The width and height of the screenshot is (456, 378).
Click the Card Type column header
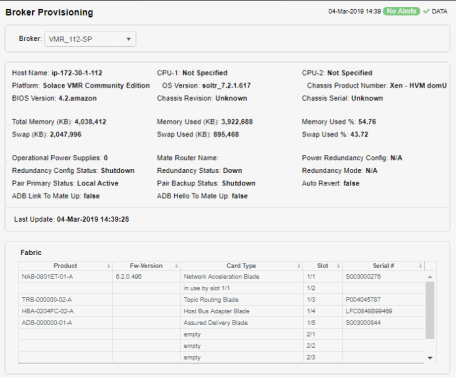(x=241, y=266)
